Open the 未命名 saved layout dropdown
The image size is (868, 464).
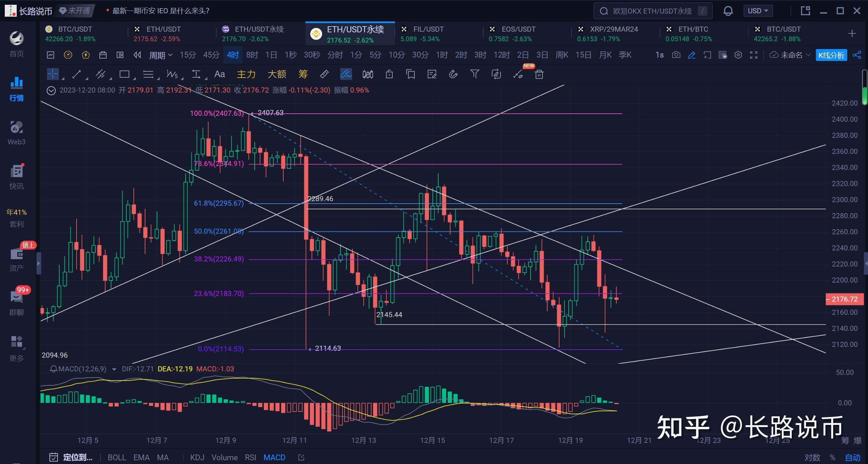(790, 55)
